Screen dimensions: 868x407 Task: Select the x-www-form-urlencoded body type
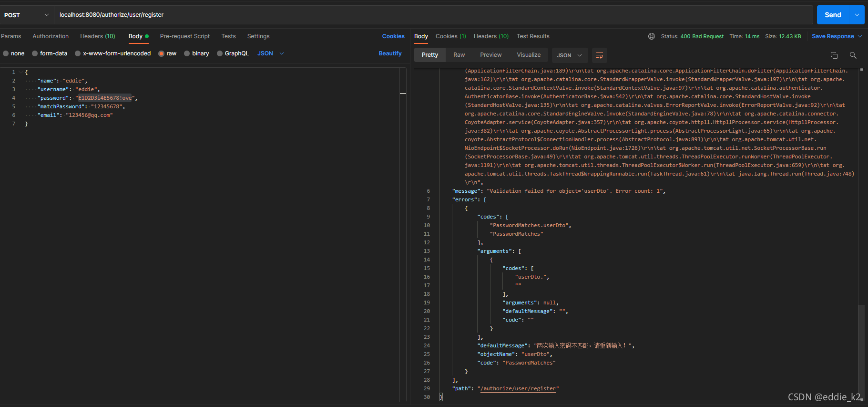112,53
